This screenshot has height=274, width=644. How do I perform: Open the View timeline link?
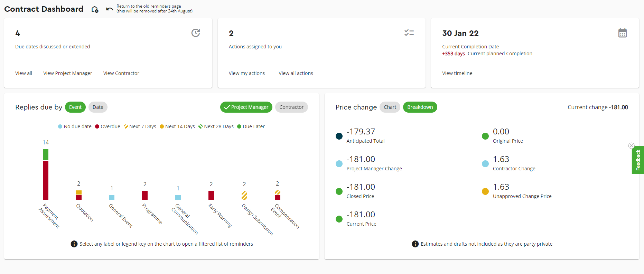(457, 73)
